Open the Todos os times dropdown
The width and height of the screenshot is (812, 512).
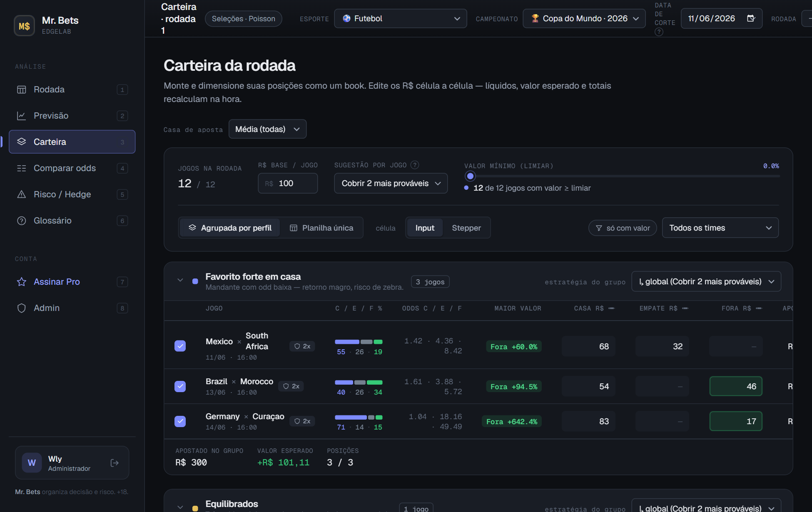(720, 228)
